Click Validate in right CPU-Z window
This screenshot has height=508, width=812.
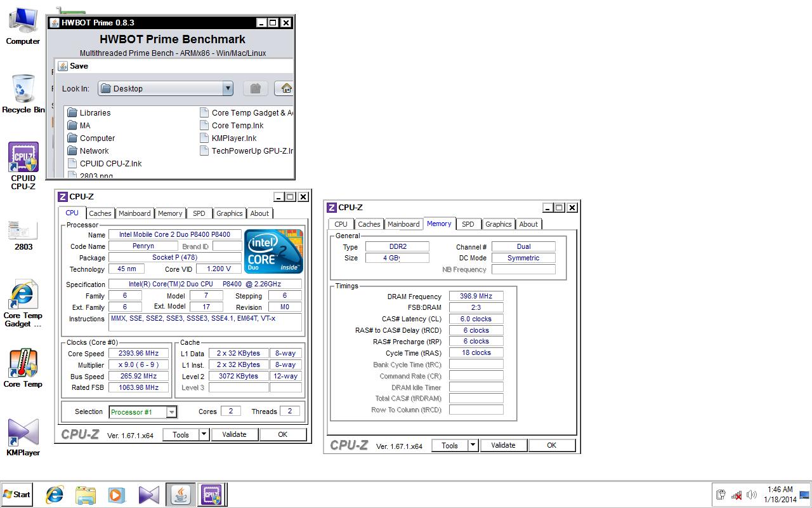click(x=503, y=446)
